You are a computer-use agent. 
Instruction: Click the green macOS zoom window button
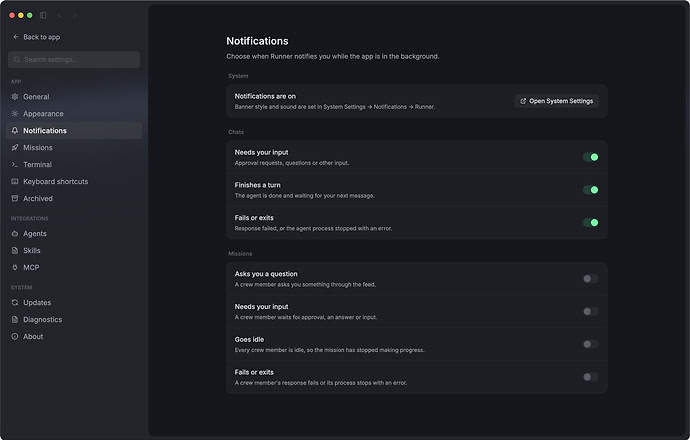[29, 15]
